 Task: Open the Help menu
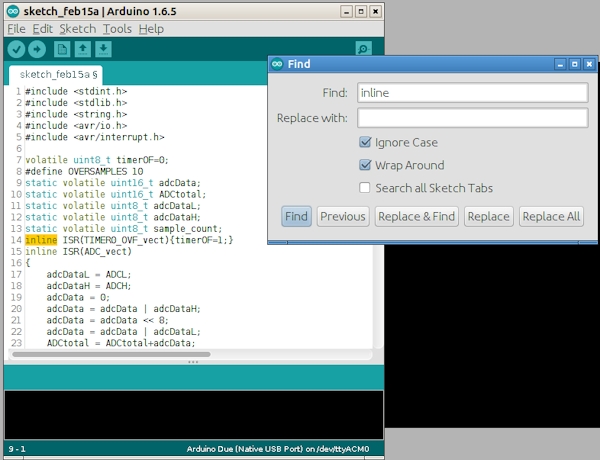[x=151, y=29]
